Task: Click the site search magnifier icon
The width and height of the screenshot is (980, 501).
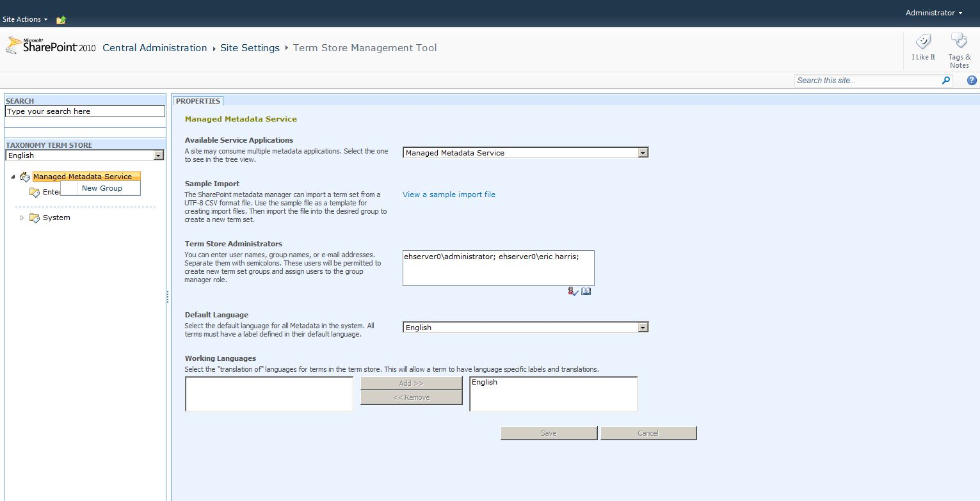Action: coord(947,81)
